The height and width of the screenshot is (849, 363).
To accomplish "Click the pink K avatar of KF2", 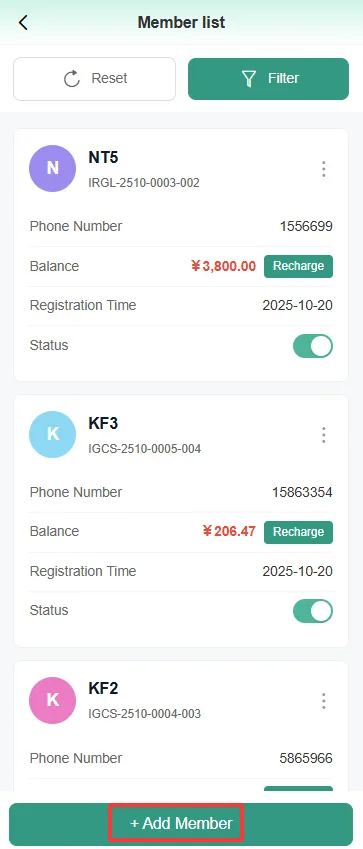I will pyautogui.click(x=53, y=700).
